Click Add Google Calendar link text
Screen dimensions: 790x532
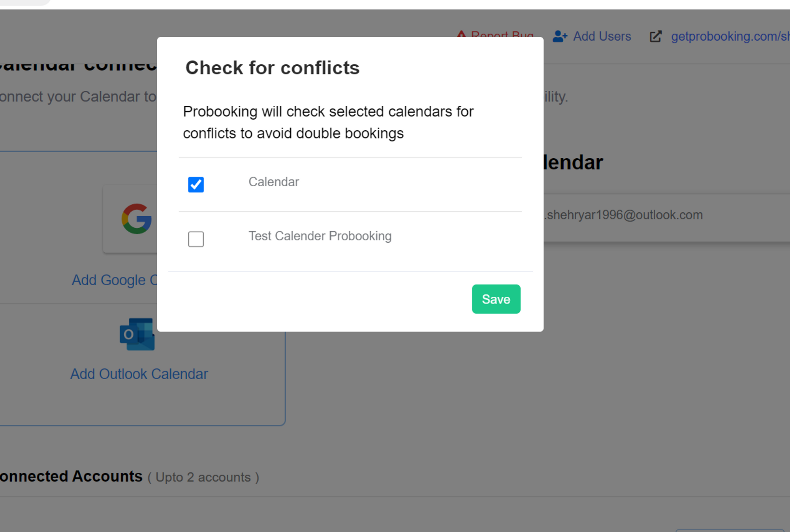[x=115, y=280]
